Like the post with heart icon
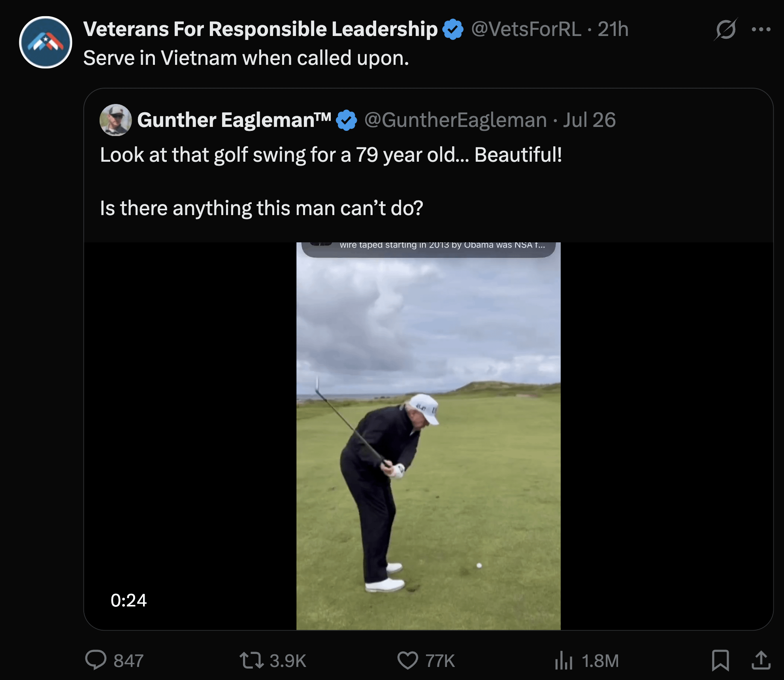Viewport: 784px width, 680px height. 407,660
